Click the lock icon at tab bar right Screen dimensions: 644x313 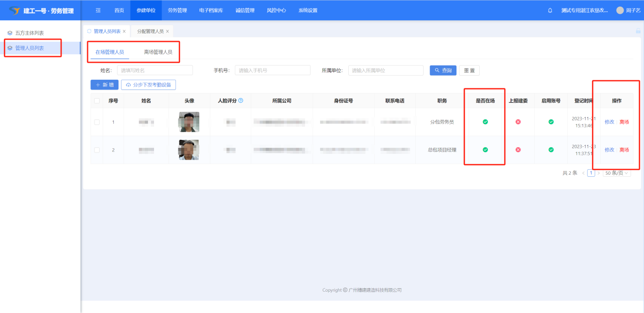point(638,31)
